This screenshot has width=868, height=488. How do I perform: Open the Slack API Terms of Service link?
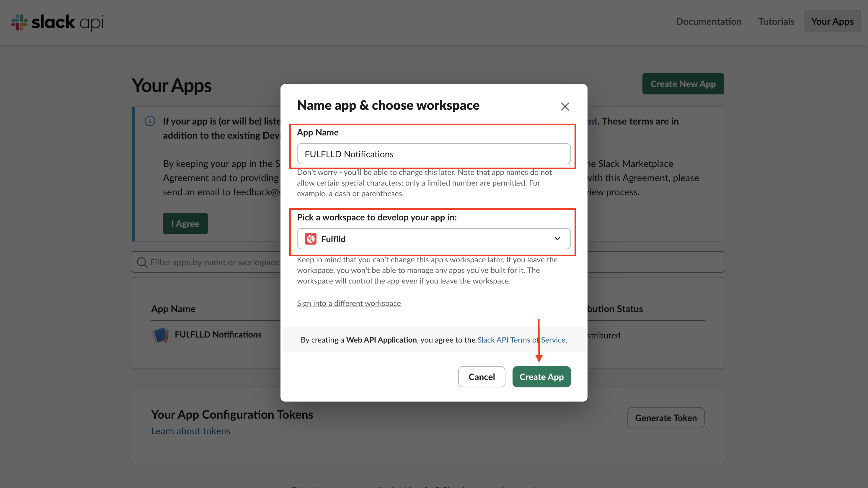coord(521,340)
